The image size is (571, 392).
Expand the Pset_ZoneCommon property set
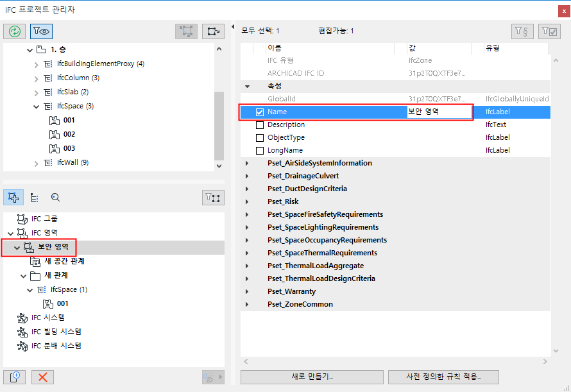tap(247, 304)
